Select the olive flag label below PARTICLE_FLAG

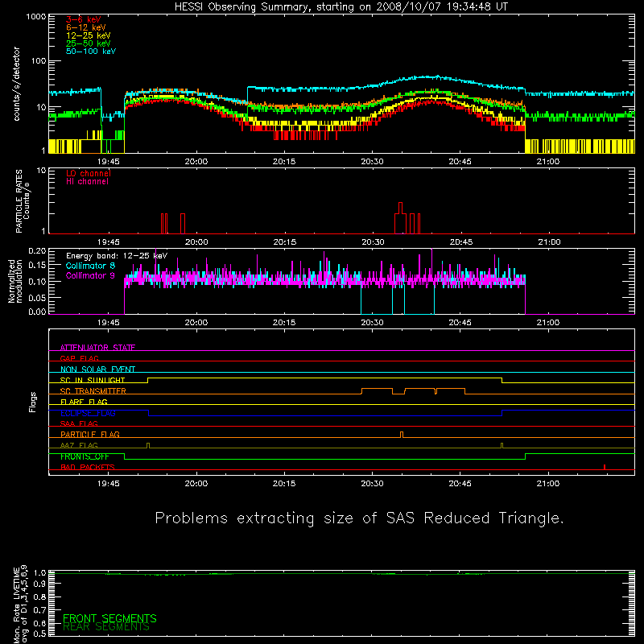click(79, 445)
